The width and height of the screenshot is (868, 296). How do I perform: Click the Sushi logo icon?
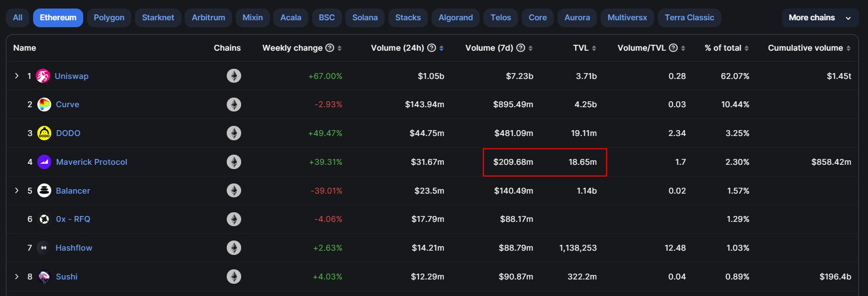[x=44, y=277]
